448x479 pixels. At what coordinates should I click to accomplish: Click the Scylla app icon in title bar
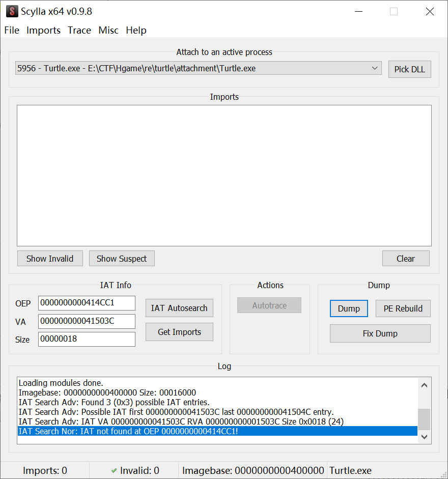coord(12,11)
